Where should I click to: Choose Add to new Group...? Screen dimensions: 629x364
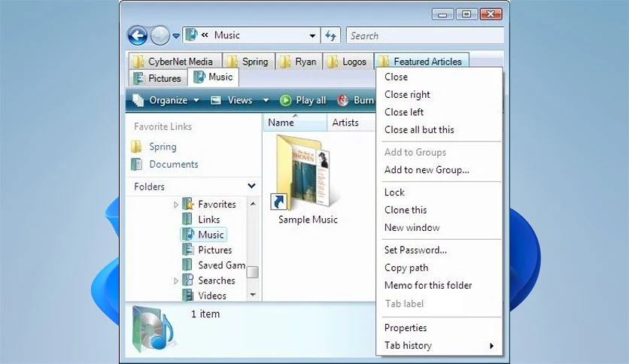(x=439, y=170)
